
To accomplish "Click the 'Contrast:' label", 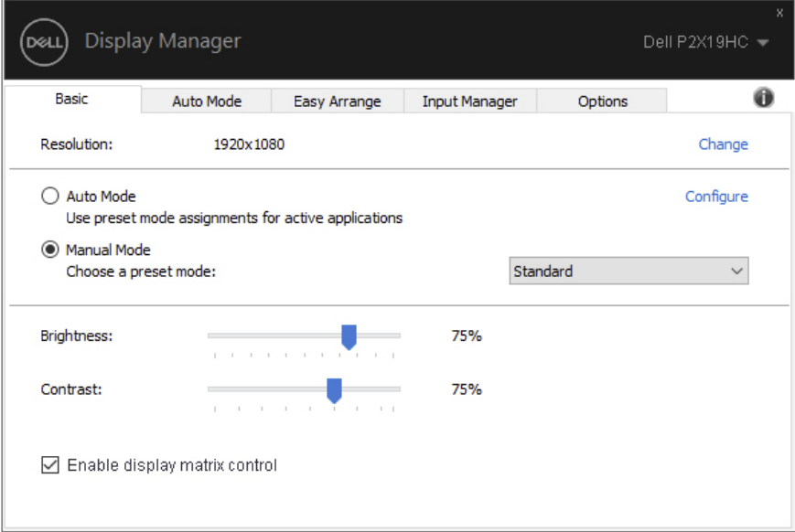I will (71, 389).
